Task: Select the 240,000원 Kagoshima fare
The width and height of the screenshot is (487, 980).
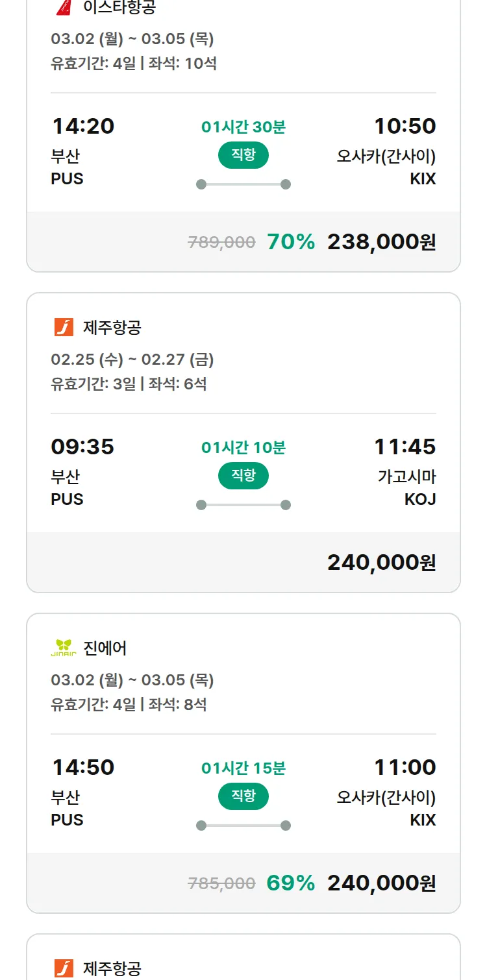Action: [381, 563]
